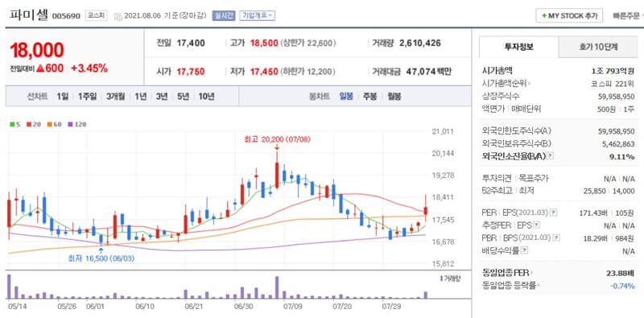Select the 3개월 line chart period

(x=115, y=97)
